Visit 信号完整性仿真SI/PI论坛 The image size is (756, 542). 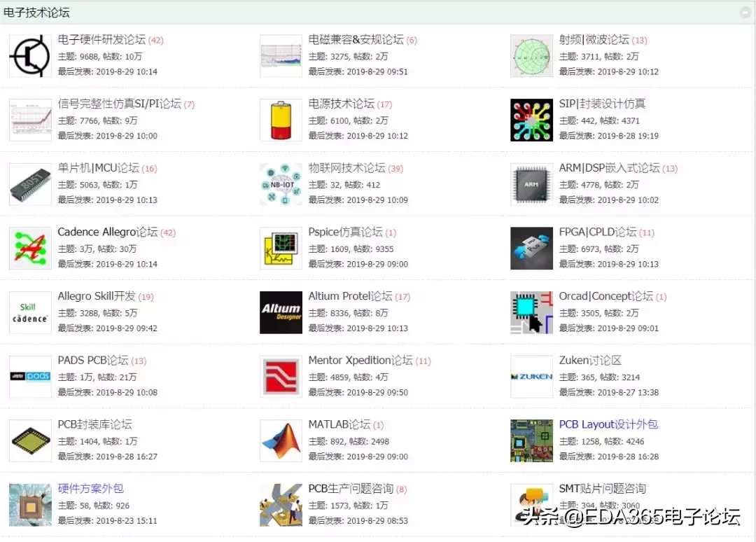coord(120,104)
